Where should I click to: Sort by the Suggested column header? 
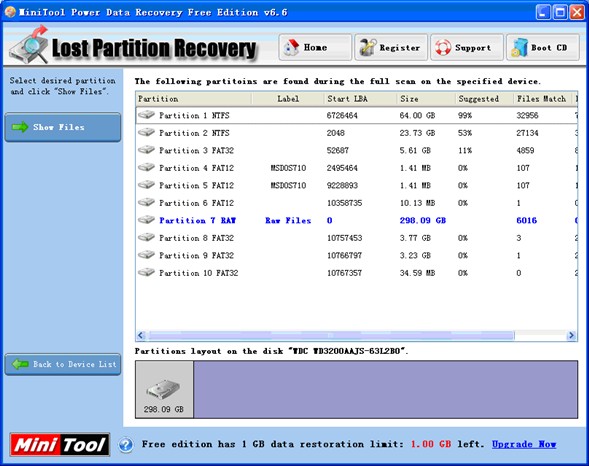click(484, 99)
